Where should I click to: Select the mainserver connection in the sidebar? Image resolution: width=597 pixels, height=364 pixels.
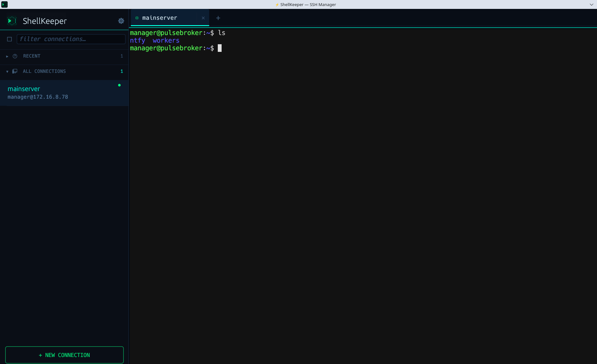tap(48, 92)
